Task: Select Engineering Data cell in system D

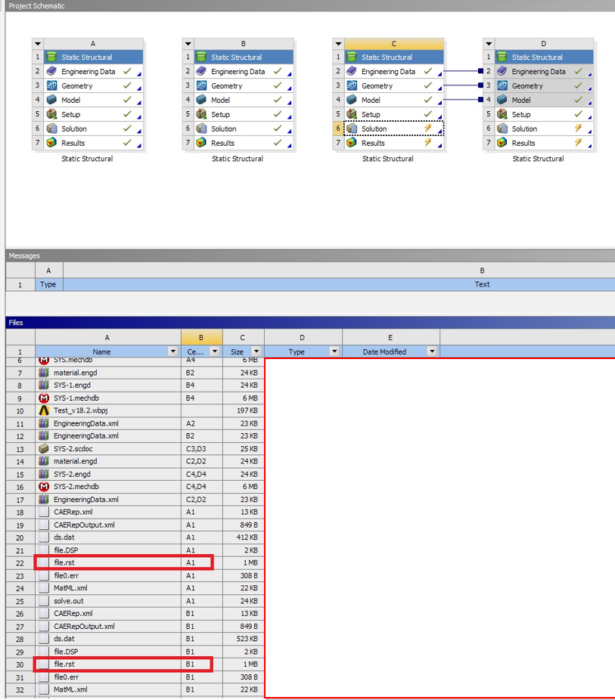Action: coord(545,71)
